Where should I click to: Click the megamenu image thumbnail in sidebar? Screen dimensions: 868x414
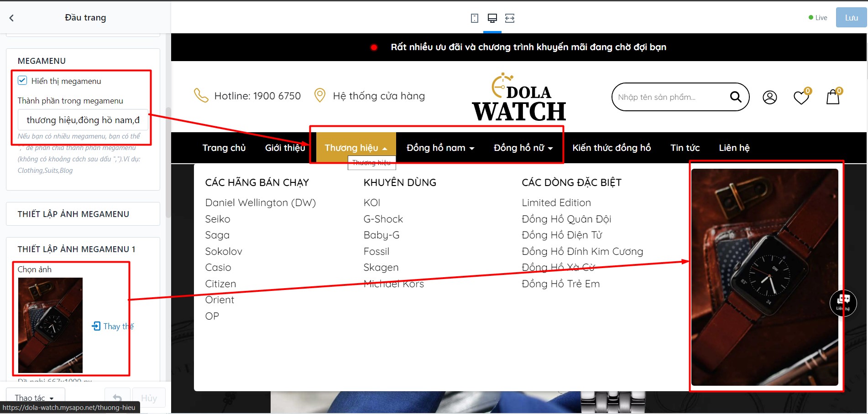(50, 325)
